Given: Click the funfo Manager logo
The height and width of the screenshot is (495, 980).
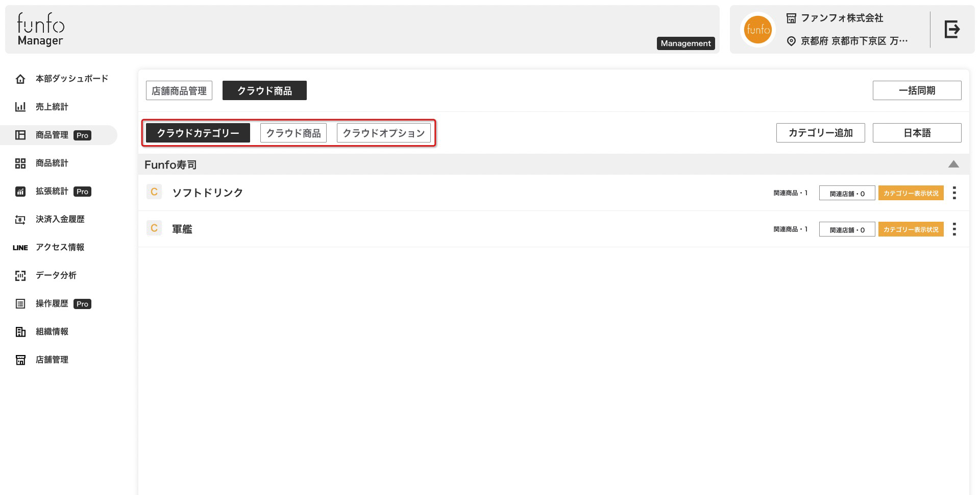Looking at the screenshot, I should pos(41,30).
